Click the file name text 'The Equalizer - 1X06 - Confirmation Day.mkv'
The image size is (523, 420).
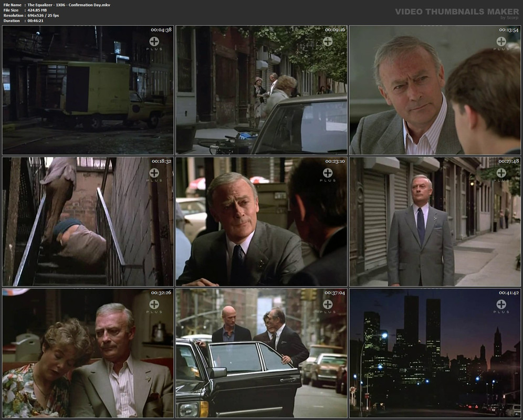(x=69, y=5)
